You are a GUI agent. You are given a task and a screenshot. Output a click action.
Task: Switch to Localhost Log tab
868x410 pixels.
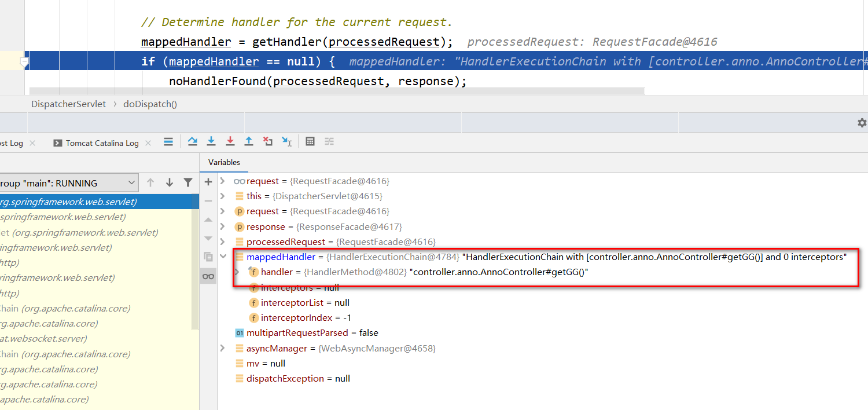(x=11, y=143)
